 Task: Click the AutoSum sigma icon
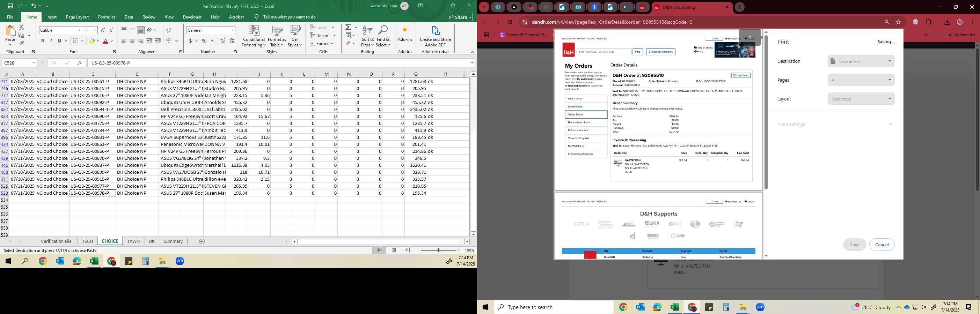(348, 27)
